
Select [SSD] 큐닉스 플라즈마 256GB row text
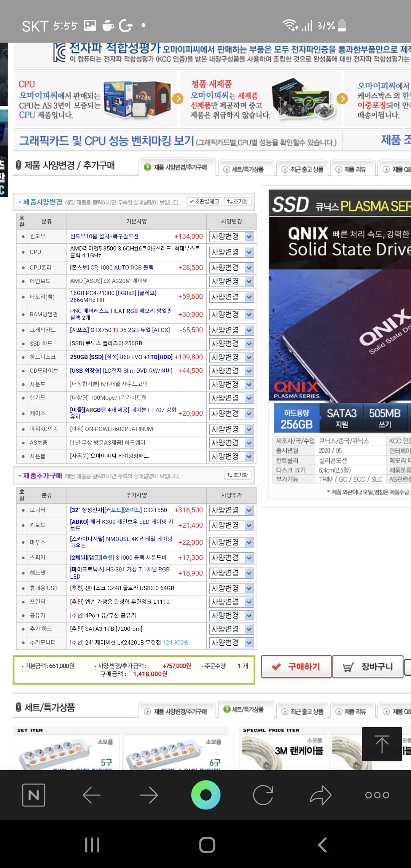coord(106,343)
